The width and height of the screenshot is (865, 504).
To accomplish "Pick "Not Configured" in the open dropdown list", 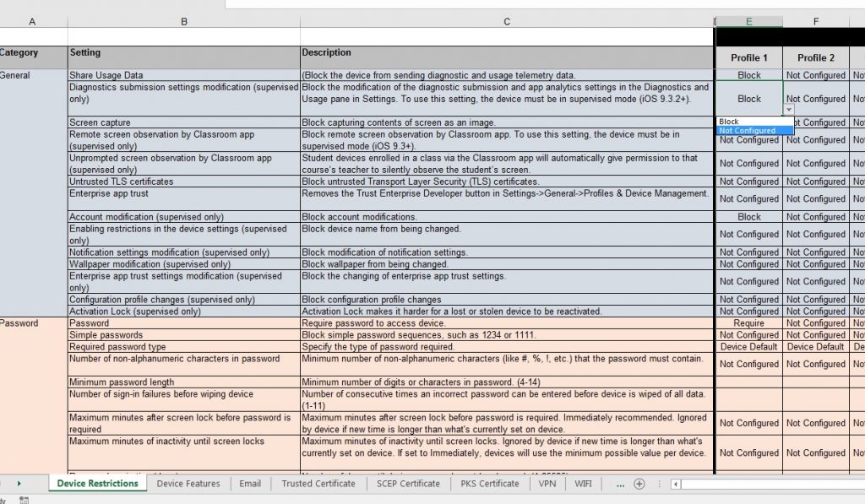I will [x=754, y=131].
